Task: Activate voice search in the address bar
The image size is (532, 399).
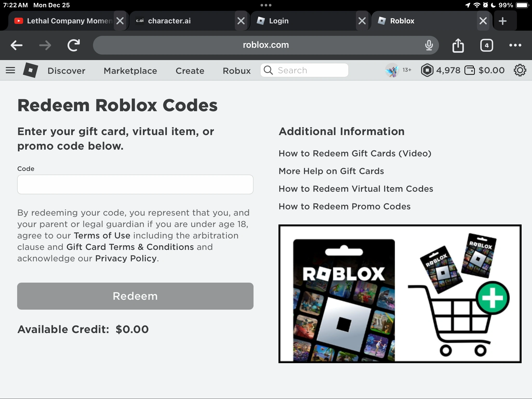Action: pyautogui.click(x=429, y=45)
